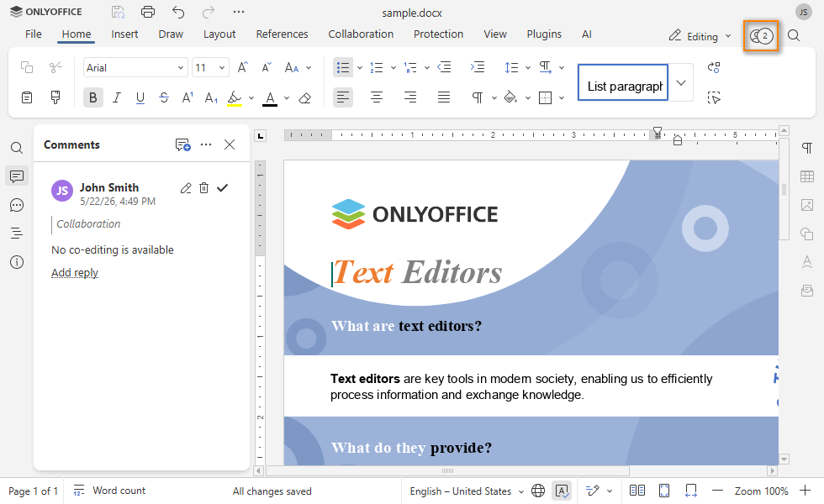824x504 pixels.
Task: Open the co-editing users icon
Action: point(761,36)
